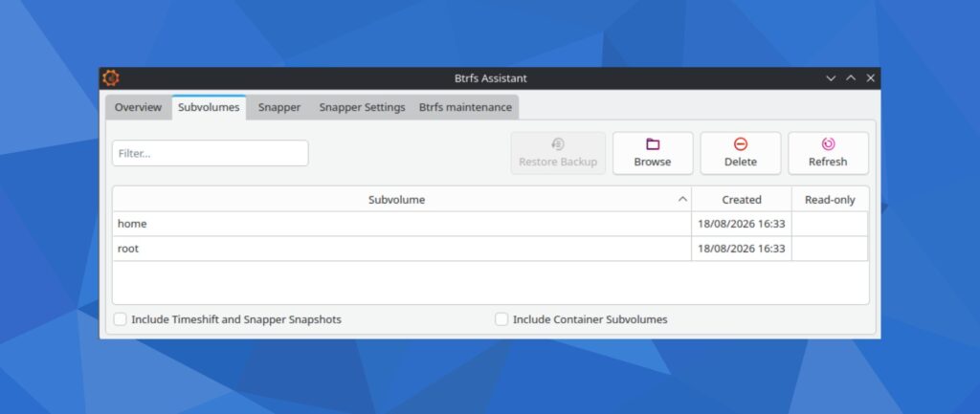
Task: Sort by the Subvolume column header
Action: click(x=402, y=200)
